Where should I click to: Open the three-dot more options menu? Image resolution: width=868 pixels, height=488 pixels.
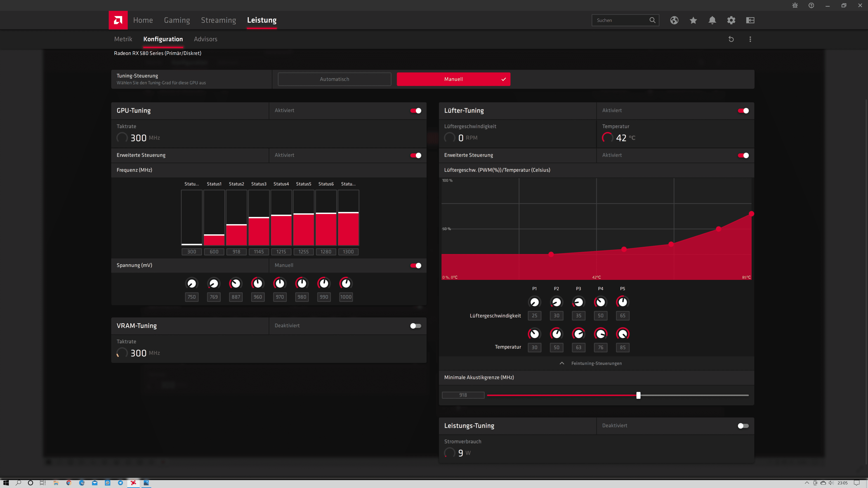pos(750,39)
